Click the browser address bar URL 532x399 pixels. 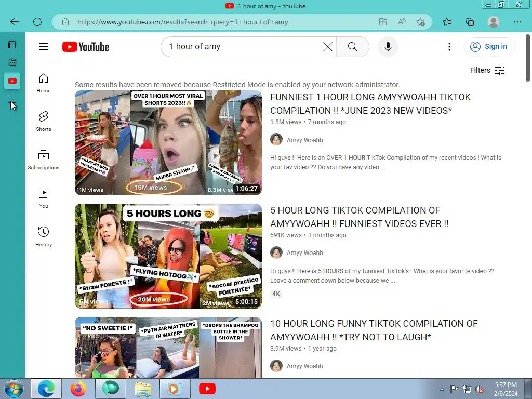coord(182,22)
